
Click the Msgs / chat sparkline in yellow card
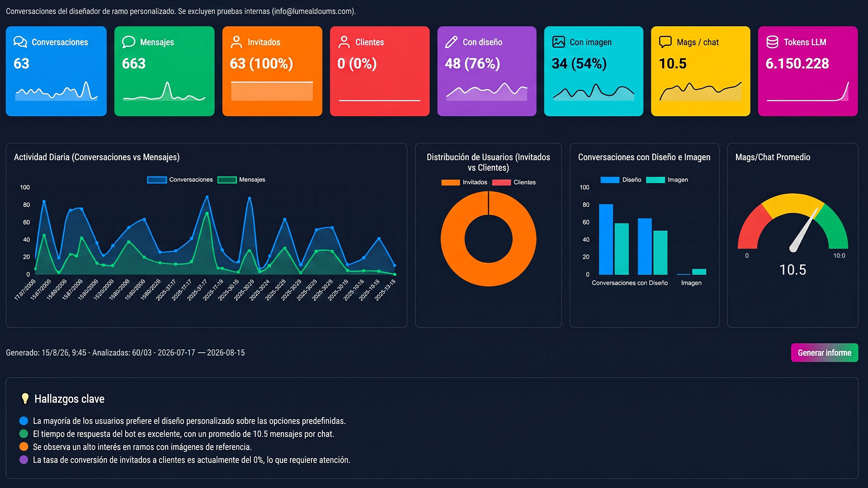coord(700,91)
